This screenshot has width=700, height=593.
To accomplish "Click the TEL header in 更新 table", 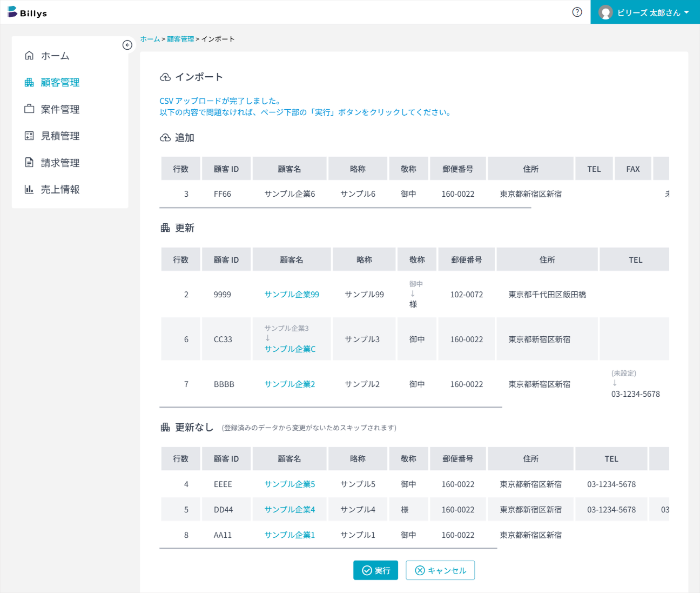I will [x=635, y=259].
